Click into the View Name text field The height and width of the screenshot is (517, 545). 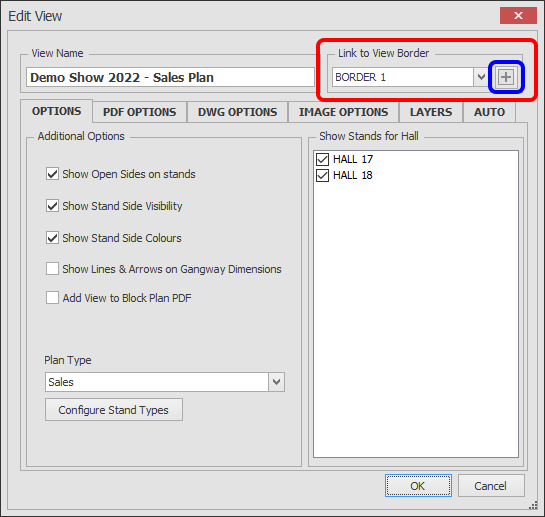coord(170,77)
